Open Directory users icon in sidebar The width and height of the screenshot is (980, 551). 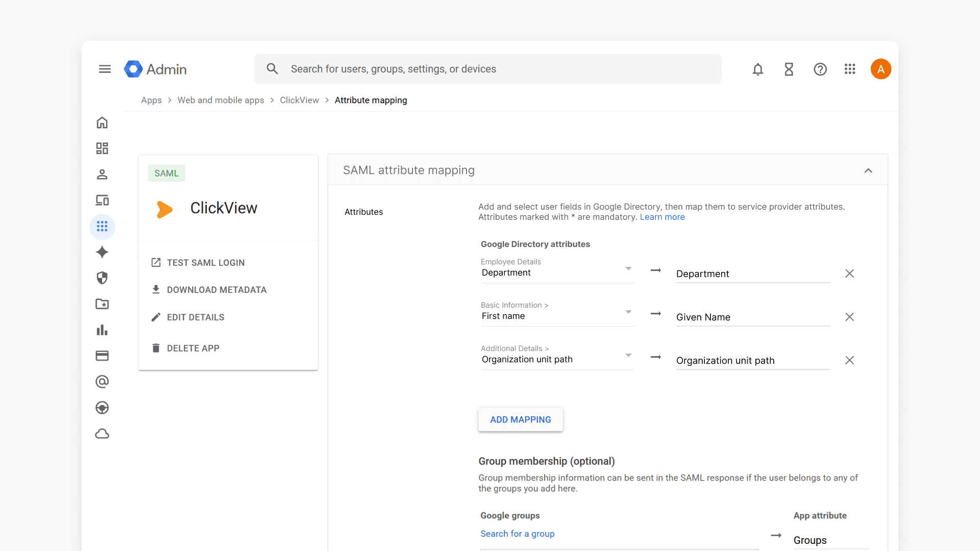tap(102, 174)
